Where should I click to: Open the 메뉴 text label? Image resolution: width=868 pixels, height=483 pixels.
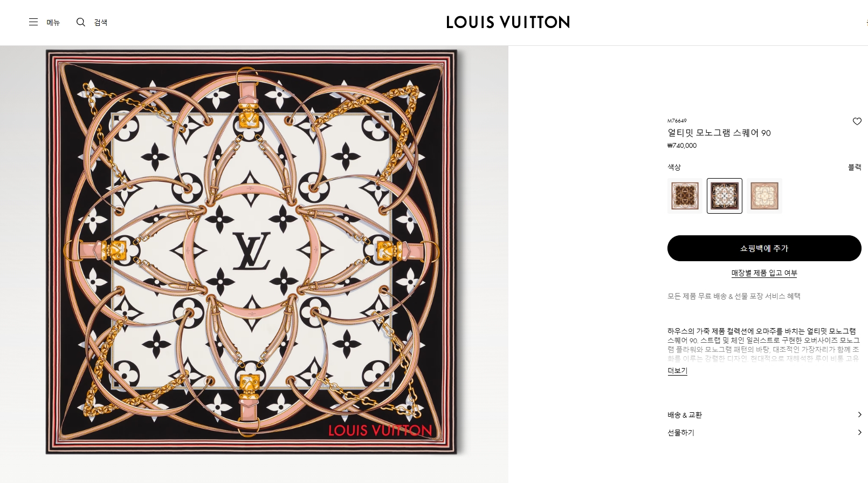[53, 23]
